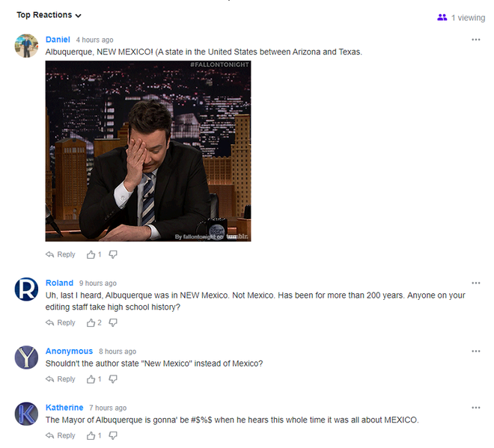
Task: Like Katherine's comment about the Mayor
Action: [x=91, y=435]
